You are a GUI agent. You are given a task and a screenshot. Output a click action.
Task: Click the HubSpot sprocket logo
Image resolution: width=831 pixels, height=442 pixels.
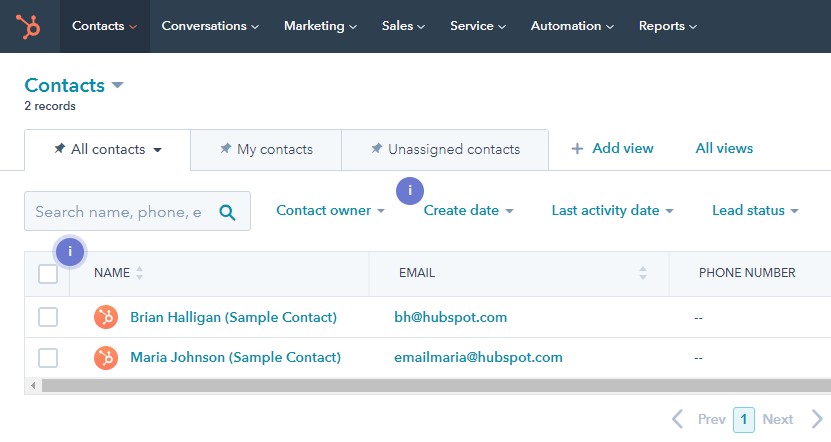tap(28, 26)
